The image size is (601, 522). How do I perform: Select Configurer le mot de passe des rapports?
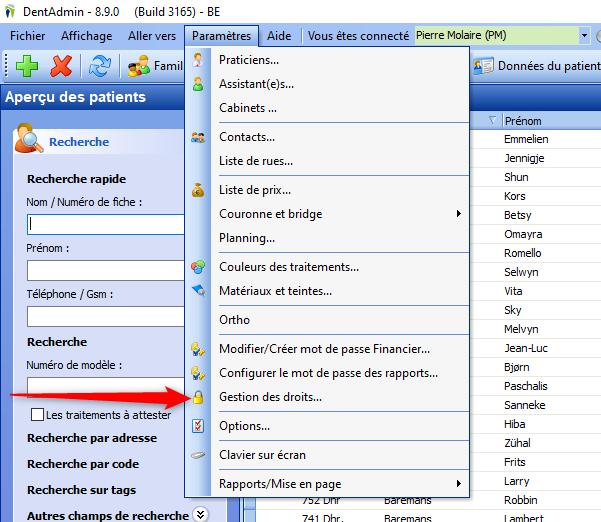[327, 373]
